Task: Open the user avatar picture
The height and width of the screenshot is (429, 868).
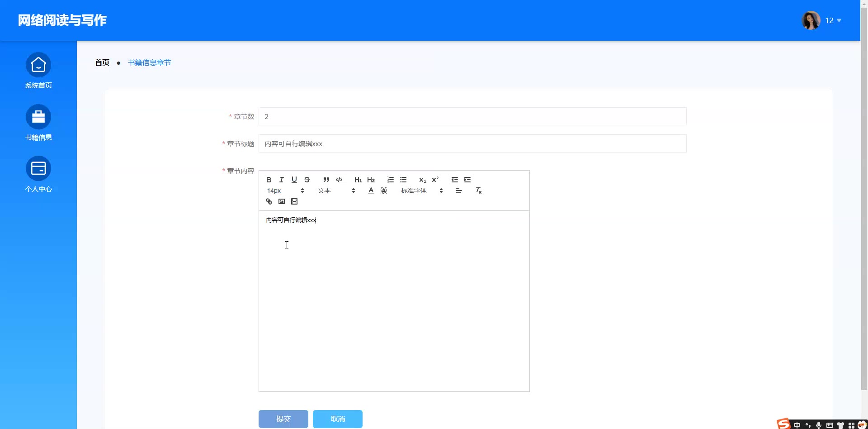Action: [811, 20]
